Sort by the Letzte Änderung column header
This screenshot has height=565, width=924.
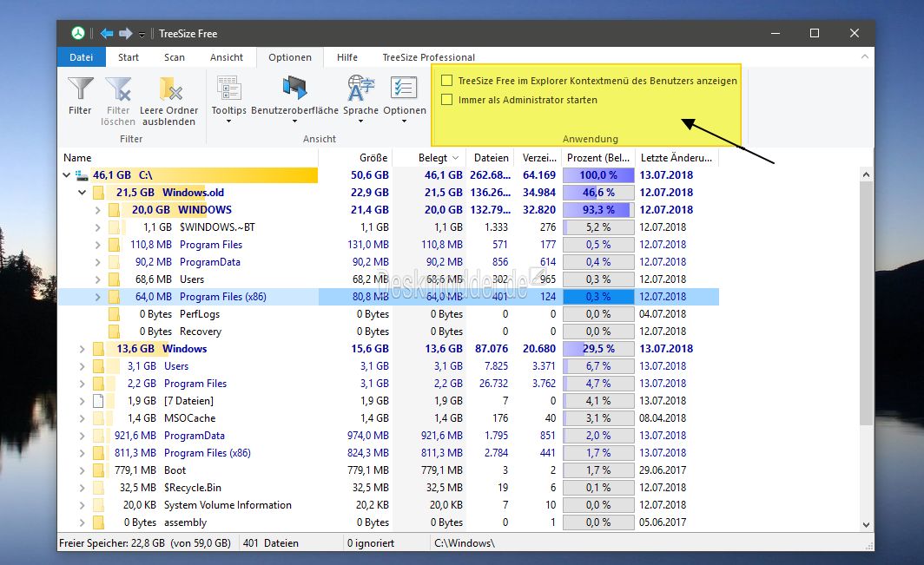click(x=676, y=158)
